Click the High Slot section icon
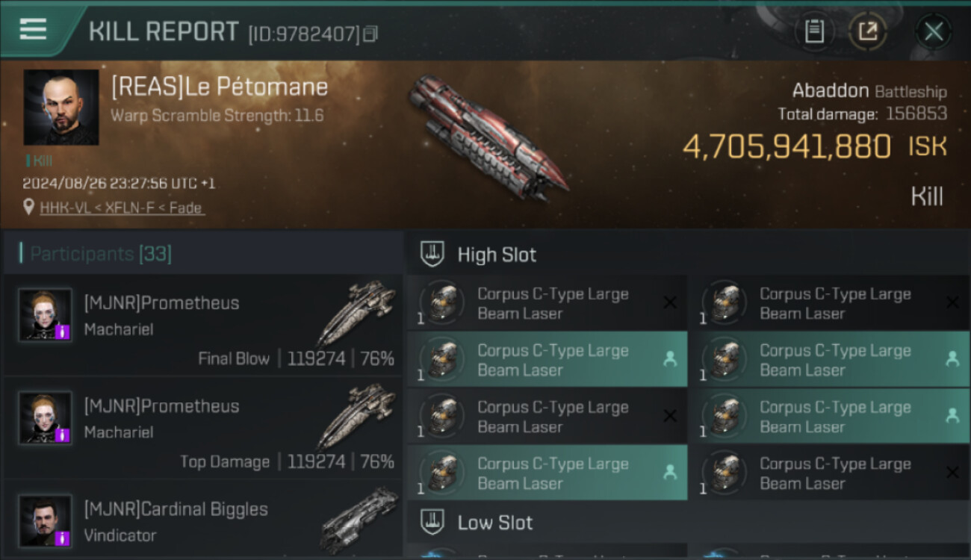This screenshot has width=971, height=560. point(433,255)
